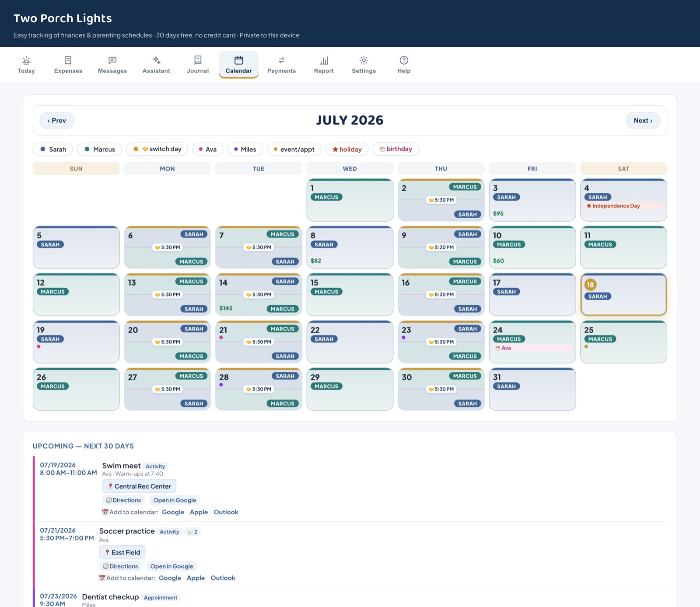Add Swim meet to Outlook calendar

pyautogui.click(x=226, y=512)
